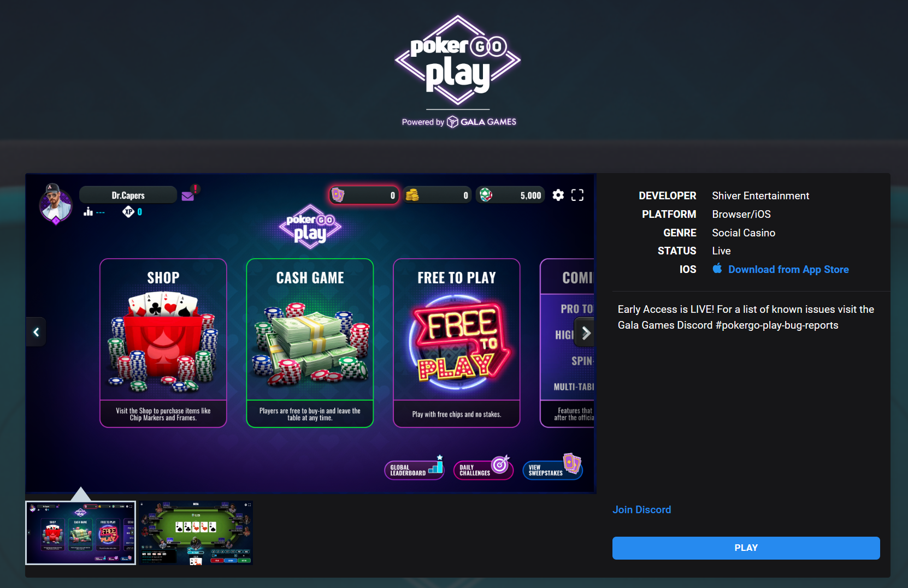Click the leaderboard rank bars icon under username
908x588 pixels.
tap(88, 212)
